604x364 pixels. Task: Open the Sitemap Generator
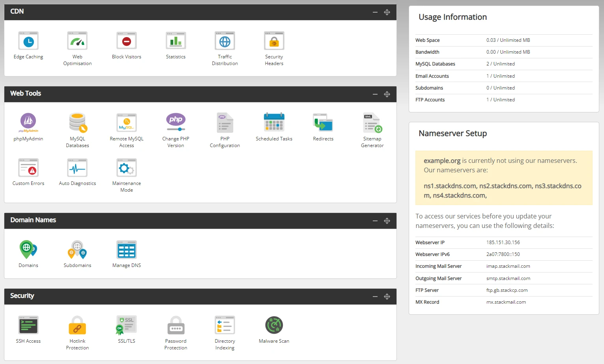tap(372, 123)
